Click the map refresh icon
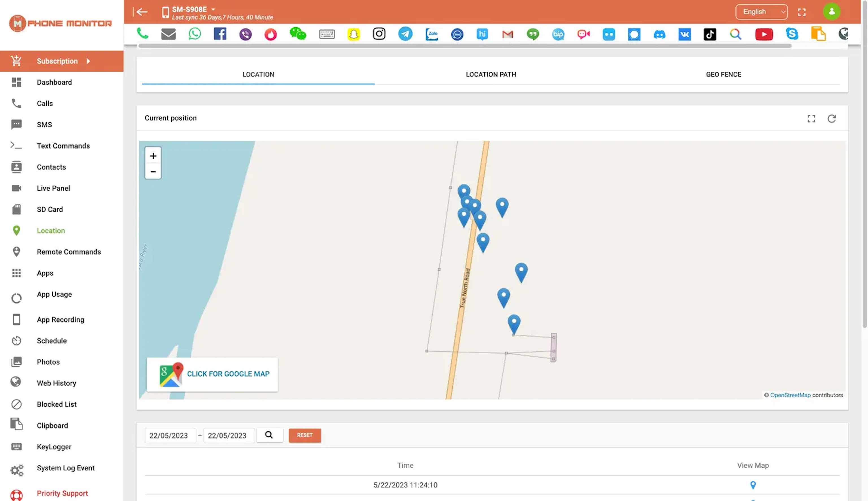868x501 pixels. pos(832,117)
